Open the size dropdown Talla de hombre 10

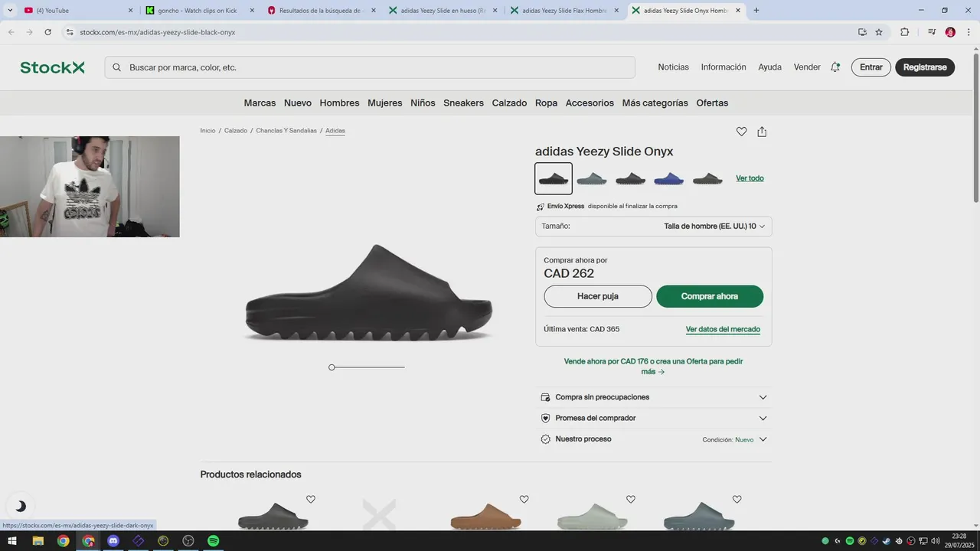coord(653,227)
